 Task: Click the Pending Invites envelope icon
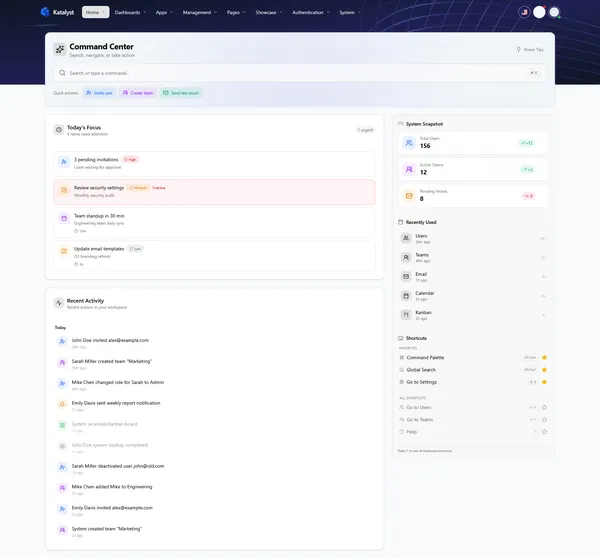point(409,196)
